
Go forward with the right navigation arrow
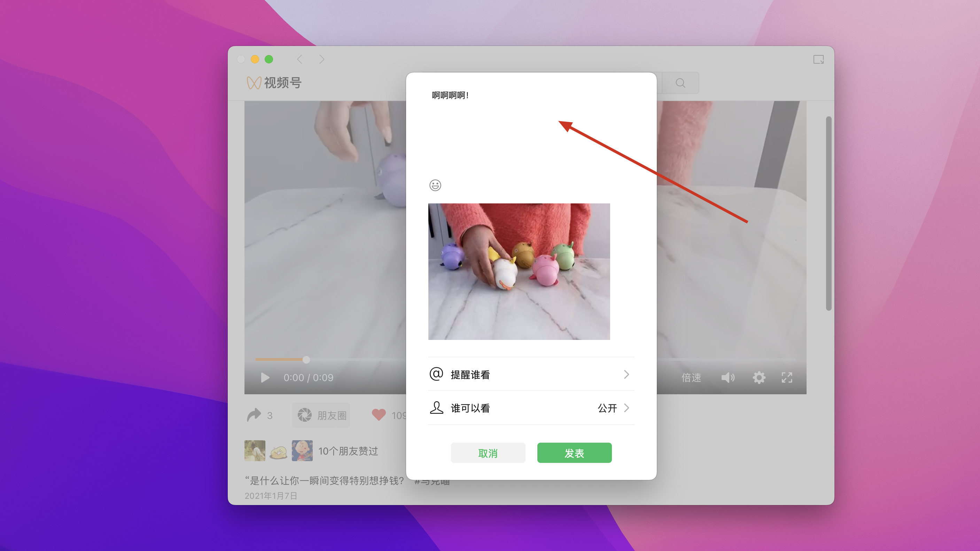322,59
